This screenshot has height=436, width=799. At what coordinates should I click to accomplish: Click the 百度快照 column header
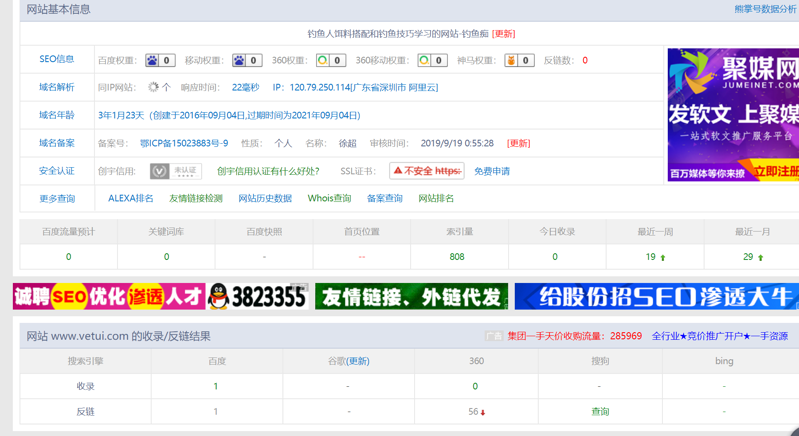point(264,232)
